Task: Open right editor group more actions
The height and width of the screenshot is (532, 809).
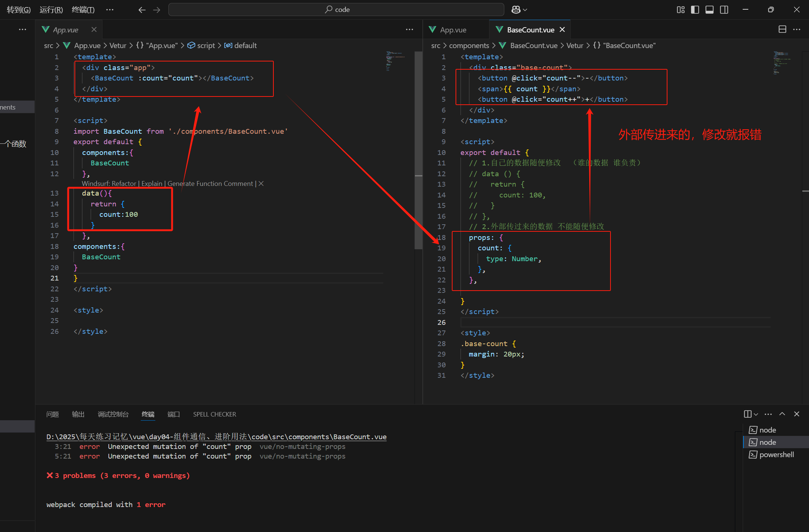Action: click(x=797, y=29)
